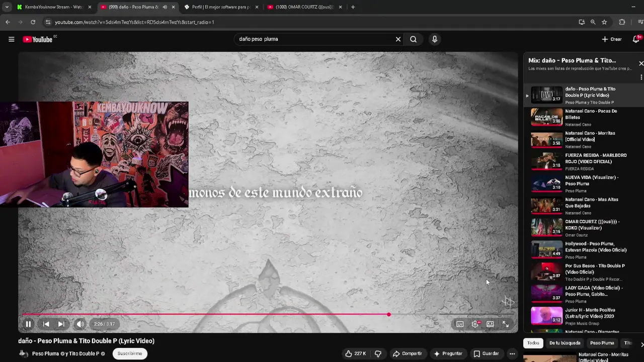Viewport: 644px width, 362px height.
Task: Open Peso Pluma channel name link
Action: (x=45, y=353)
